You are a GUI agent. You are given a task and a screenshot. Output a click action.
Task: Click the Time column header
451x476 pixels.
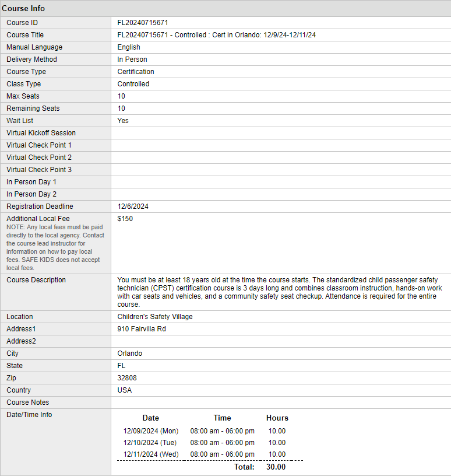pos(223,418)
